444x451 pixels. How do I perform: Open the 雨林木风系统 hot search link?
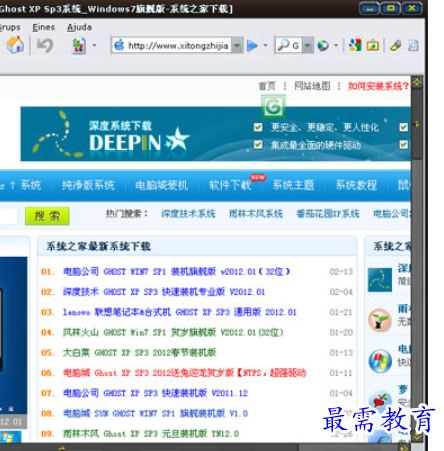(256, 213)
